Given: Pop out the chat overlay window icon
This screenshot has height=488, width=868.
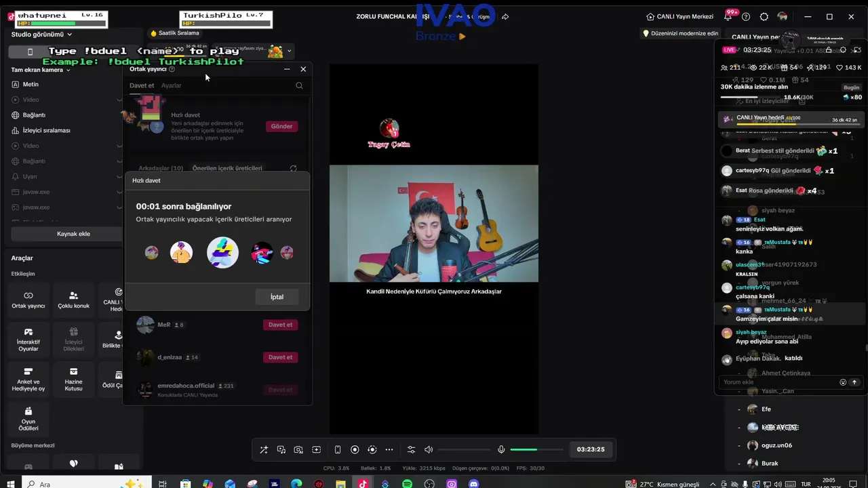Looking at the screenshot, I should coord(857,50).
